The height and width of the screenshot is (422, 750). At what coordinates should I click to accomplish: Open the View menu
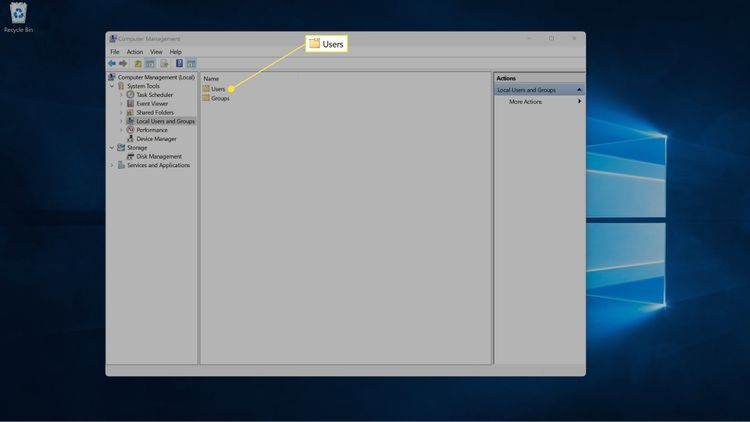156,52
